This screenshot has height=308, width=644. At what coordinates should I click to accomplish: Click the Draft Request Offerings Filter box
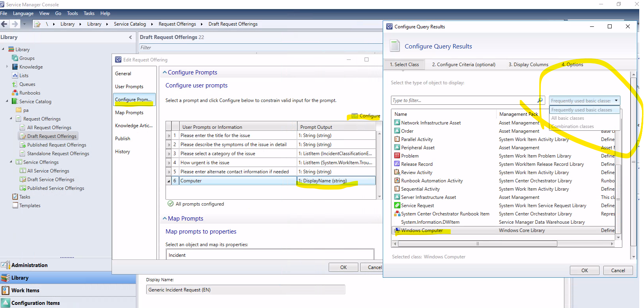point(261,47)
